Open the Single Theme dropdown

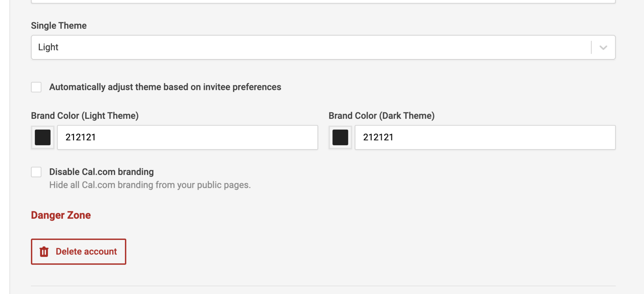[315, 47]
